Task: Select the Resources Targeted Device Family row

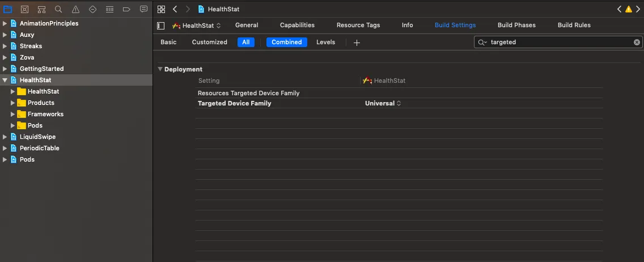Action: (399, 93)
